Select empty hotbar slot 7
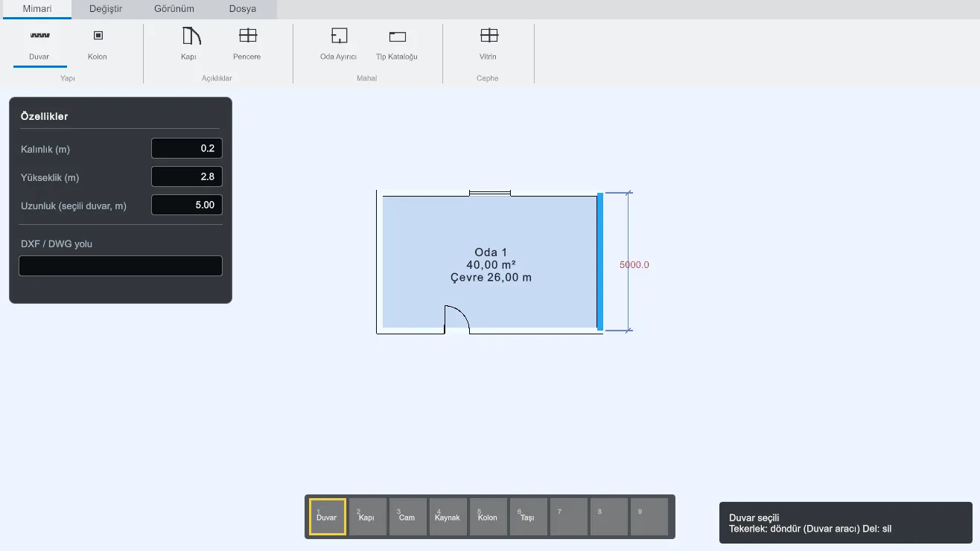980x551 pixels. (569, 517)
